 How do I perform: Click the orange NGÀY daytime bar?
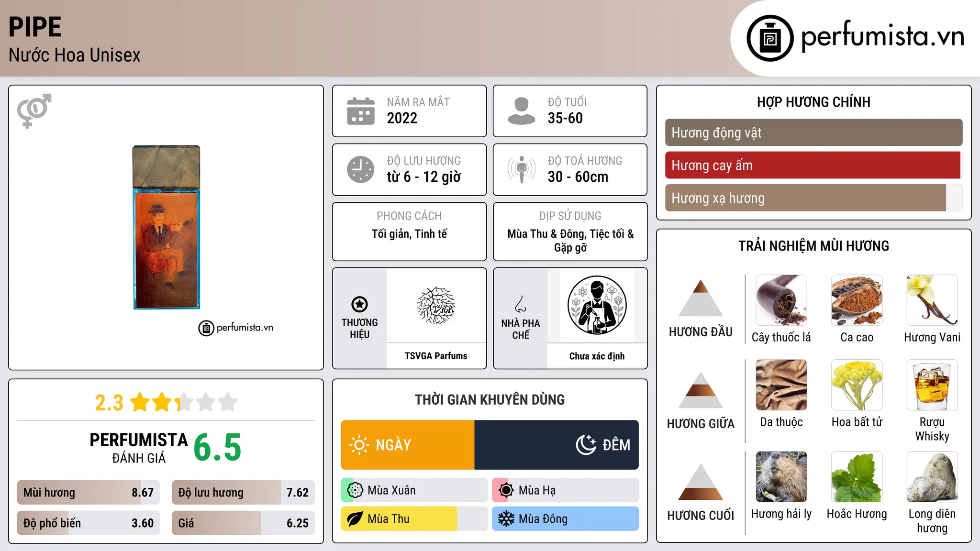coord(408,445)
